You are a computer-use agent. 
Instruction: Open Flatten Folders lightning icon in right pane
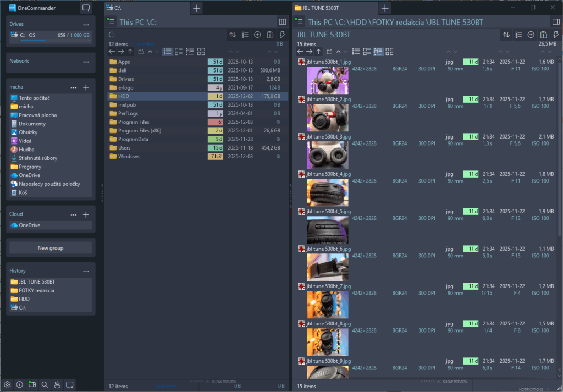(x=556, y=35)
